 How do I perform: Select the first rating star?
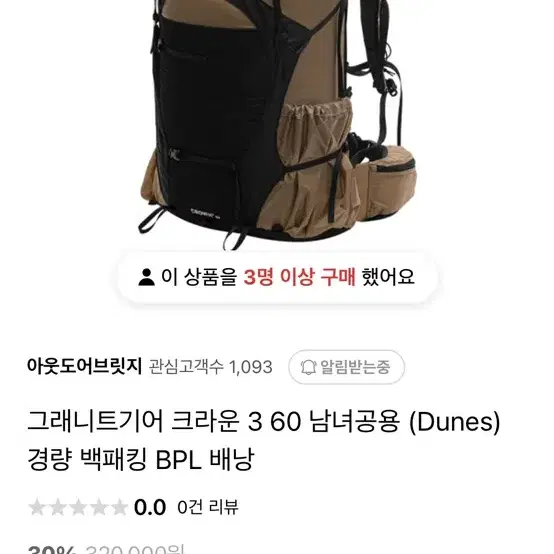[x=37, y=507]
